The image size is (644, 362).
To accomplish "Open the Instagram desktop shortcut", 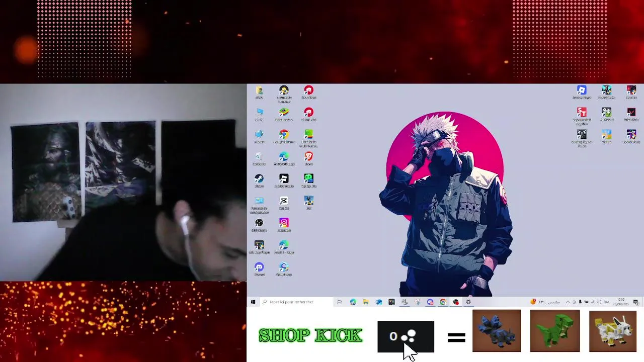I will tap(284, 225).
